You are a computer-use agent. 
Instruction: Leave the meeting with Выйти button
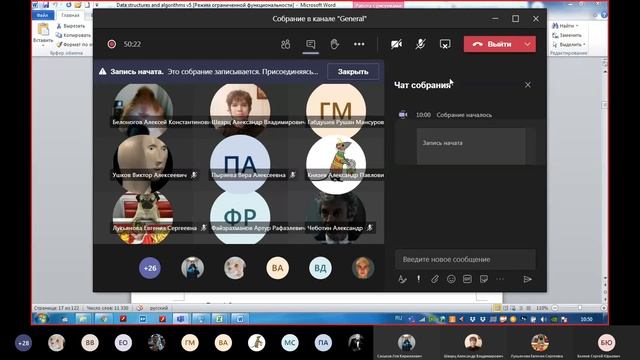point(492,44)
